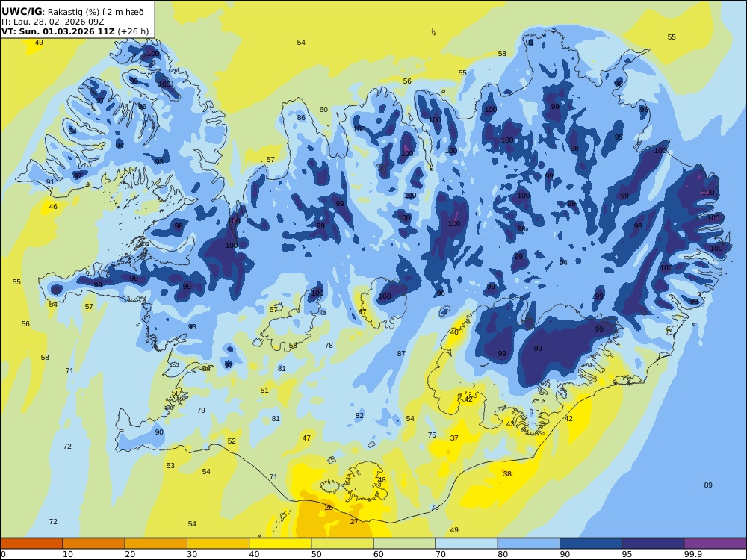Viewport: 747px width, 560px height.
Task: Click the 80–90 medium blue legend swatch
Action: pos(529,544)
